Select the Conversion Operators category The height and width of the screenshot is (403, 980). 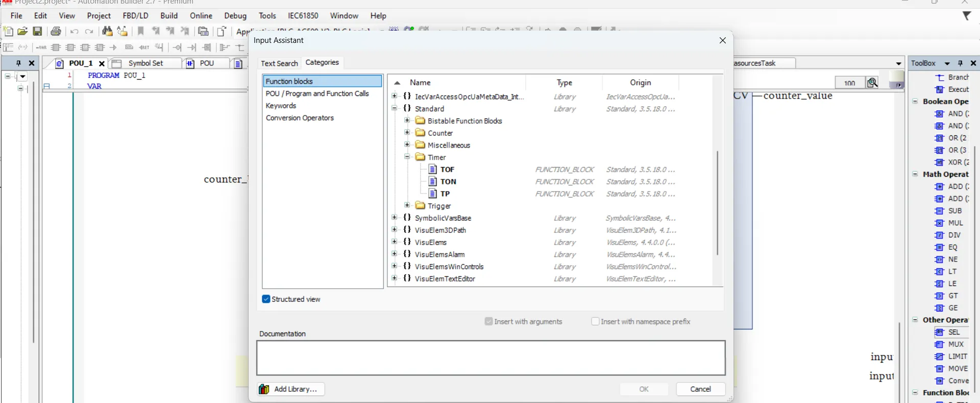(x=300, y=118)
